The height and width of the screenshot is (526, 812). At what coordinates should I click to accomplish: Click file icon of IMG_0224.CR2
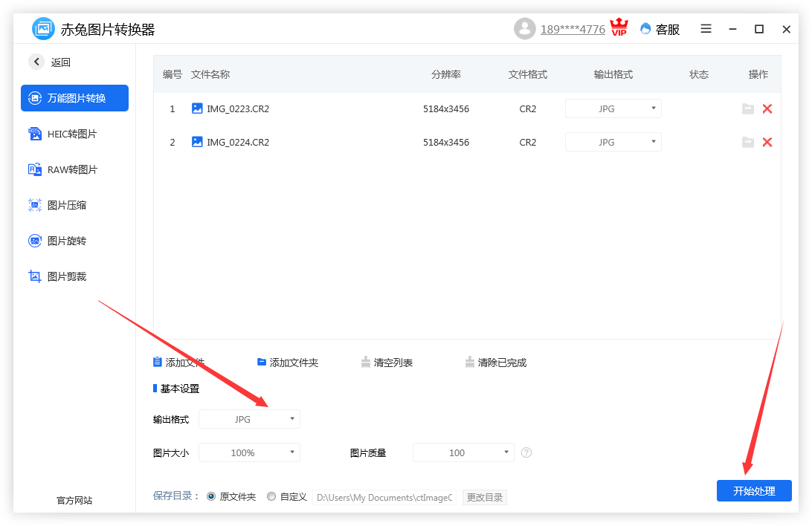[197, 142]
